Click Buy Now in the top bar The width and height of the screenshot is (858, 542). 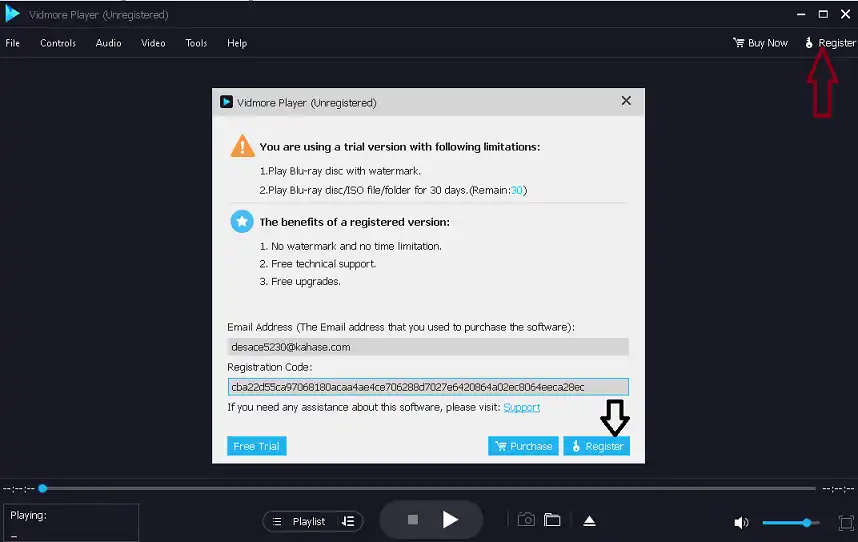(x=760, y=43)
